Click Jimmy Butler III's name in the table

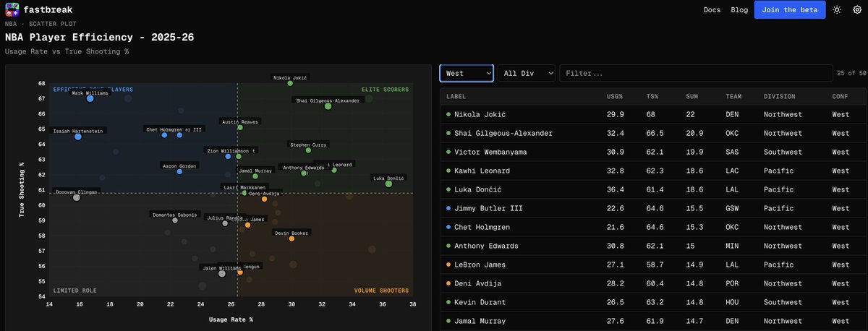487,209
